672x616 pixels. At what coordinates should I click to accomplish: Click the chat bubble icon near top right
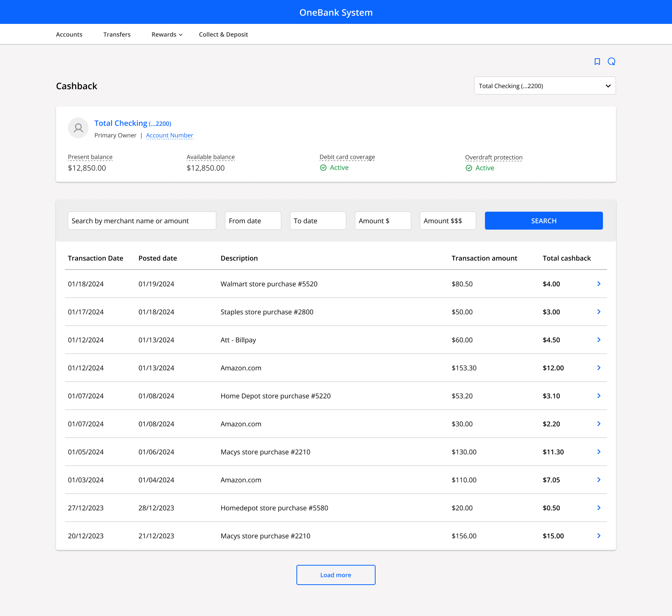tap(612, 62)
